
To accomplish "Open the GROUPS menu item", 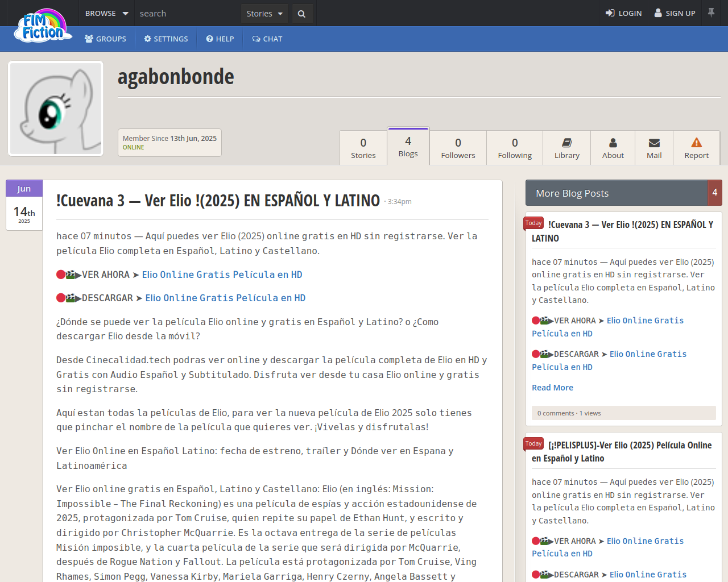I will [105, 39].
